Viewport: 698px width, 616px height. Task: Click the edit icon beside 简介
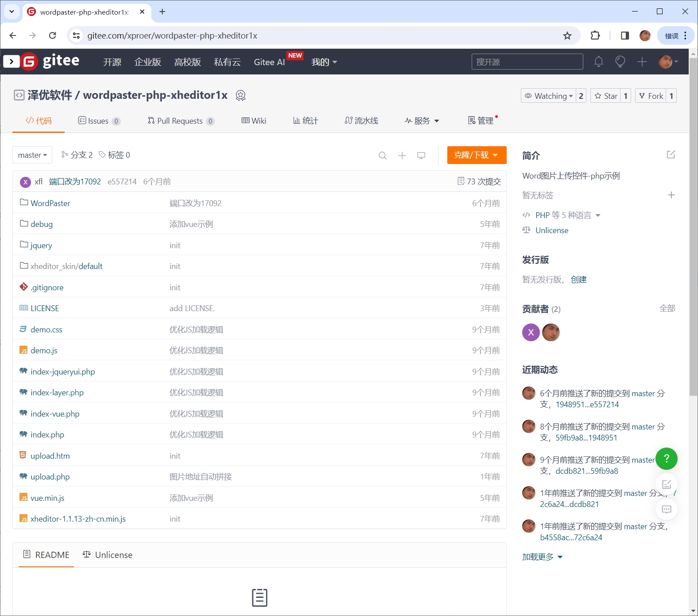coord(671,155)
